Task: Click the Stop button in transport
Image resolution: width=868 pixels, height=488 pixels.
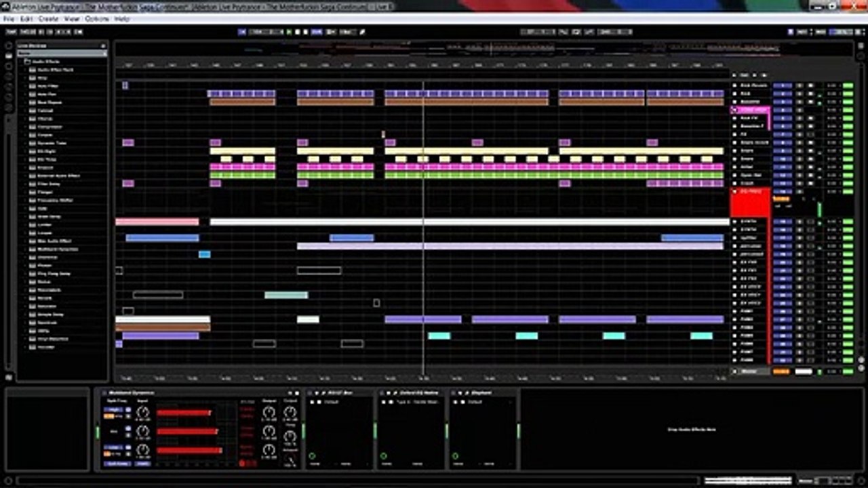Action: pos(298,32)
